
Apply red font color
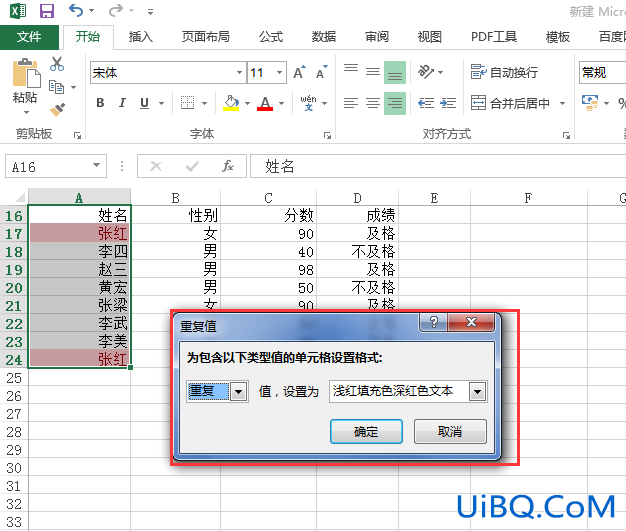click(x=265, y=103)
